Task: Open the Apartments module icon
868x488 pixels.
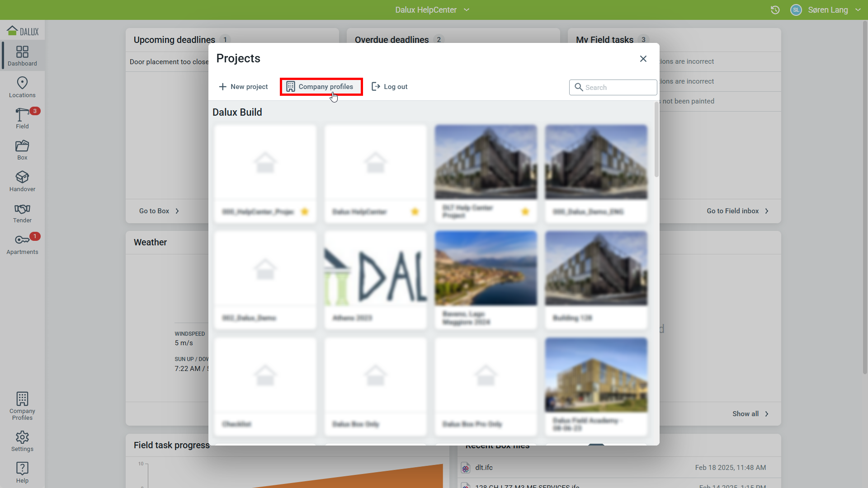Action: 22,244
